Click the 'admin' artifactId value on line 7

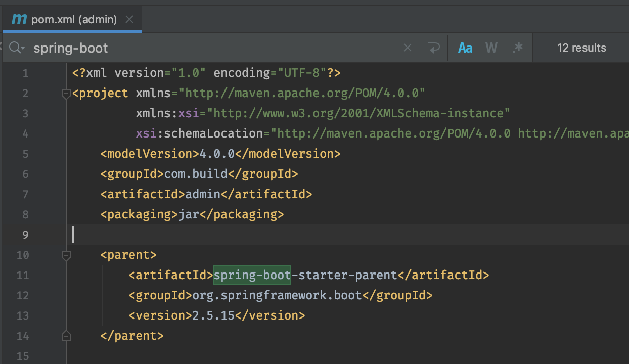[x=203, y=194]
